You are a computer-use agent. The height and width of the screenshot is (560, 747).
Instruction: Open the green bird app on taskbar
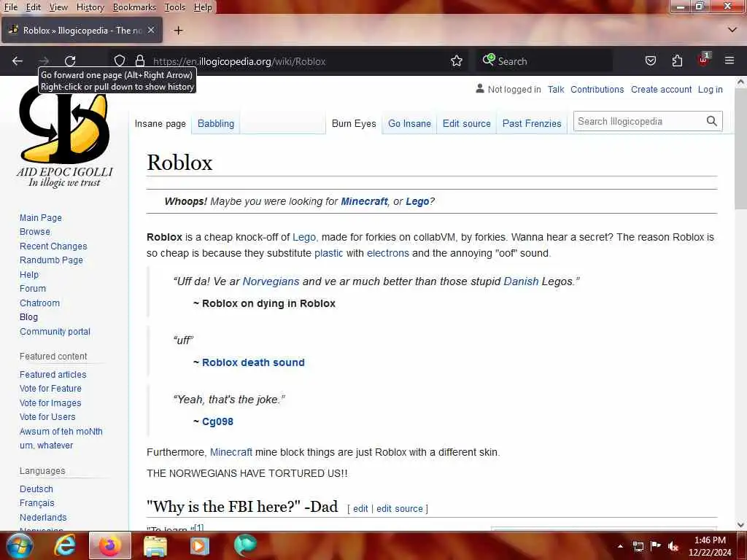(x=245, y=545)
